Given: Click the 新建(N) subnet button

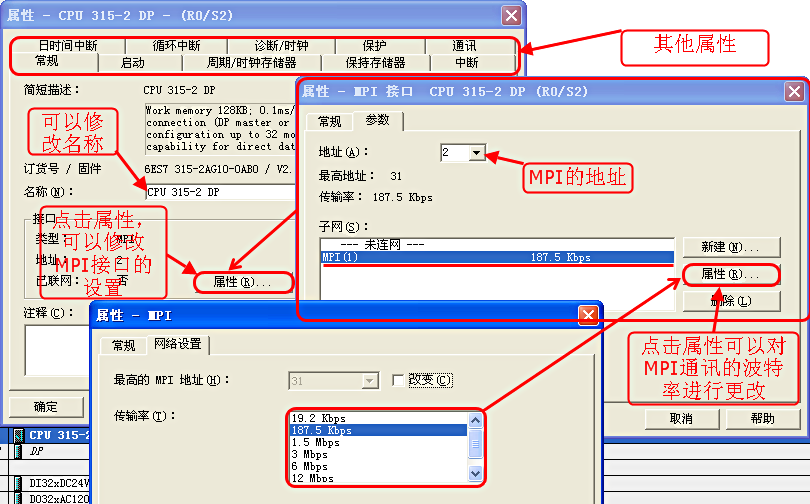Looking at the screenshot, I should (x=731, y=247).
